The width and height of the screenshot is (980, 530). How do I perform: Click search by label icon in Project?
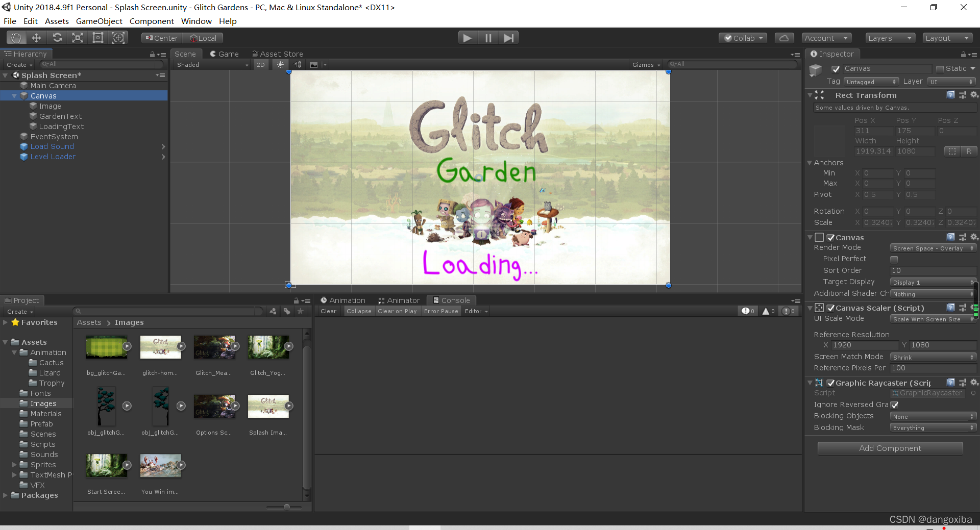tap(287, 311)
